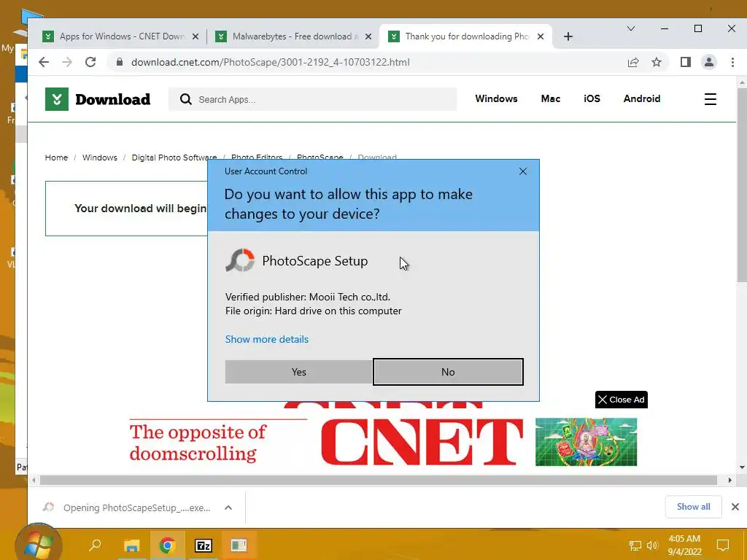Open Chrome three-dot menu

tap(732, 62)
